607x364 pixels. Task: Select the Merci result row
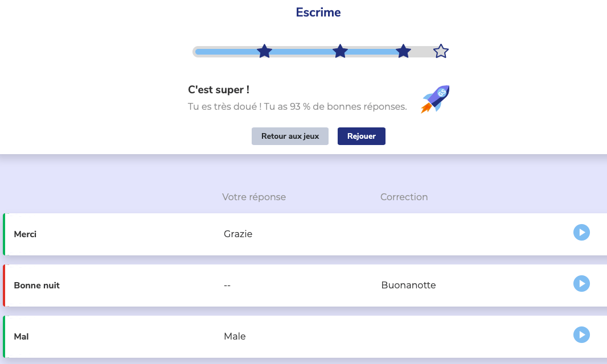coord(114,234)
